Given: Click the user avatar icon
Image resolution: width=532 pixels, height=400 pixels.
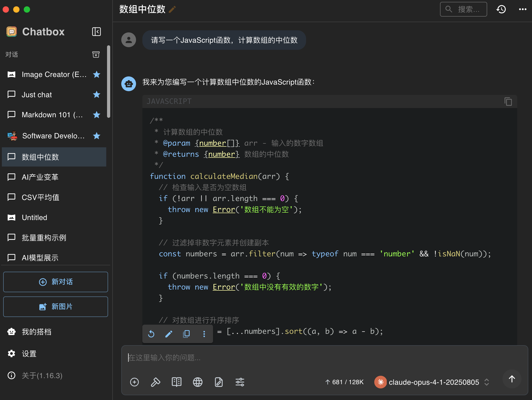Looking at the screenshot, I should 129,40.
